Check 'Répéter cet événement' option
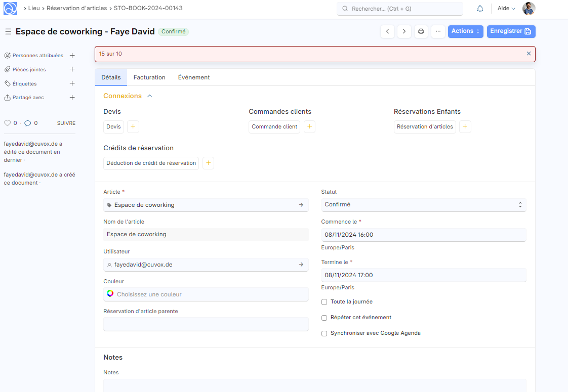The image size is (568, 392). [x=324, y=318]
